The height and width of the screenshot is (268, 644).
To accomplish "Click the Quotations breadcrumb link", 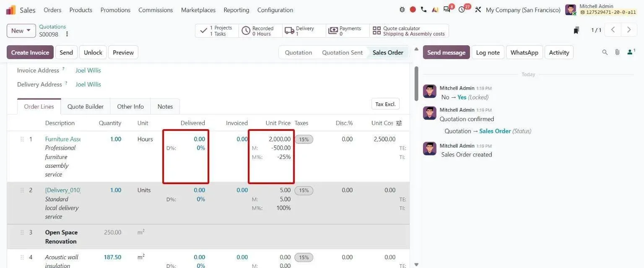I will [52, 26].
